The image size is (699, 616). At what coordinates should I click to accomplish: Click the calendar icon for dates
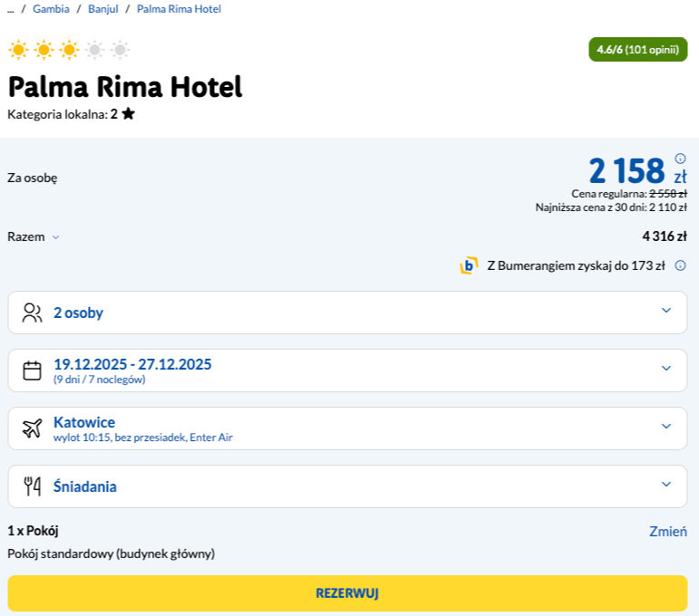coord(33,371)
